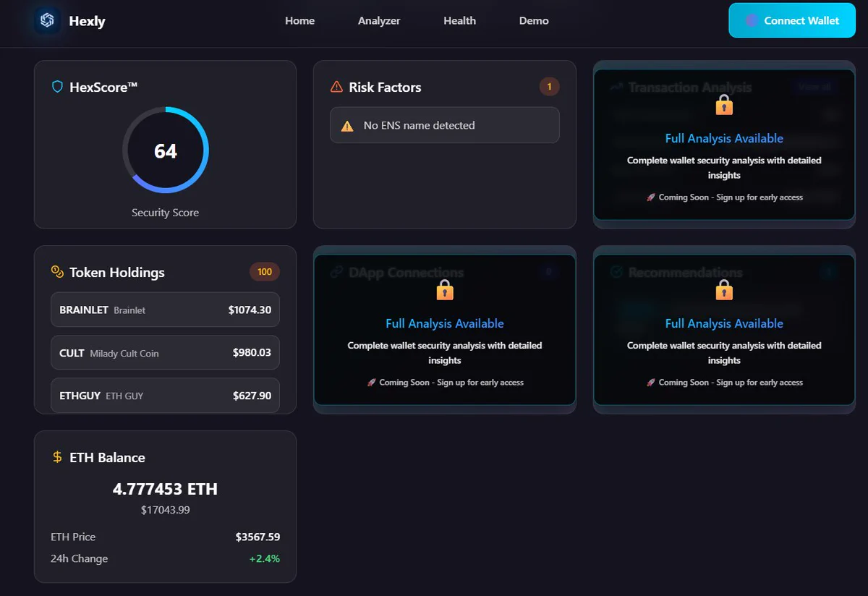
Task: Click the rocket icon in Recommendations card
Action: click(650, 382)
